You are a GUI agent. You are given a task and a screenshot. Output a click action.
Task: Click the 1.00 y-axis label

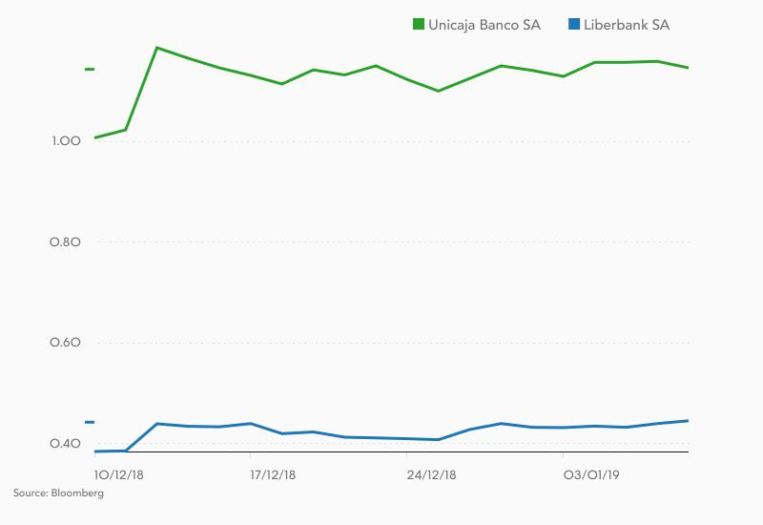[x=65, y=141]
